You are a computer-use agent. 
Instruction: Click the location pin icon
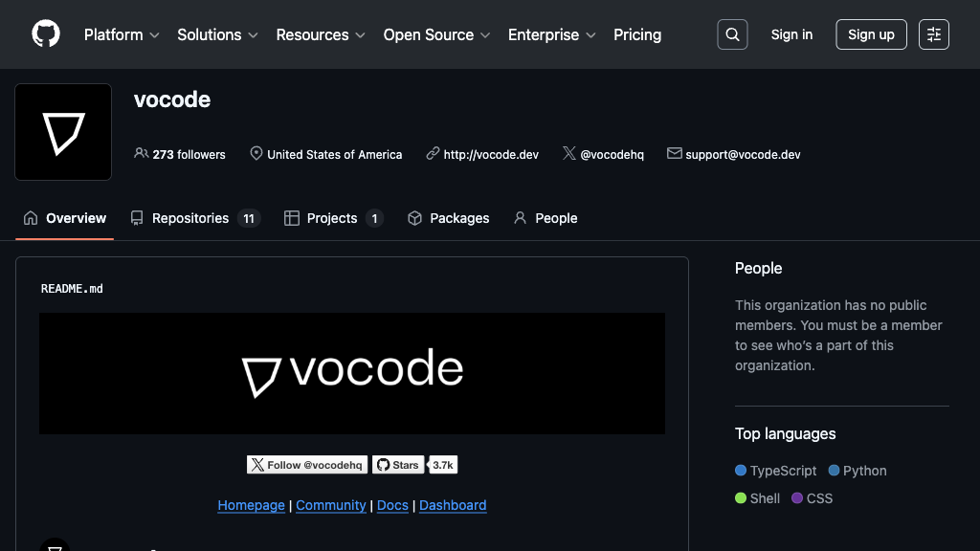click(x=256, y=153)
